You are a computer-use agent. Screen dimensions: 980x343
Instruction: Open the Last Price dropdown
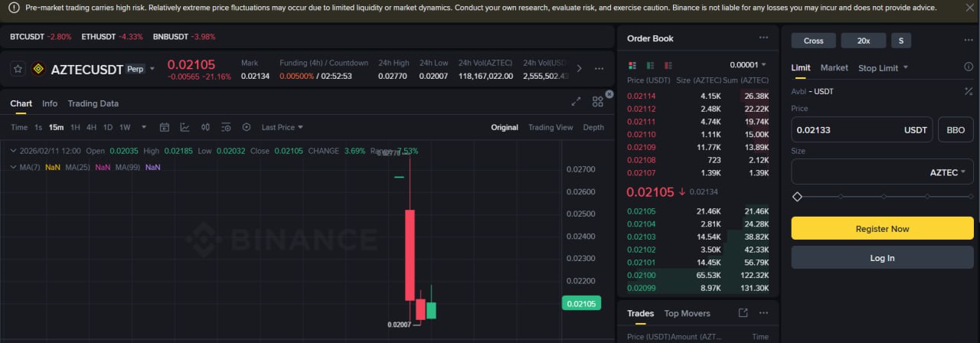(282, 127)
